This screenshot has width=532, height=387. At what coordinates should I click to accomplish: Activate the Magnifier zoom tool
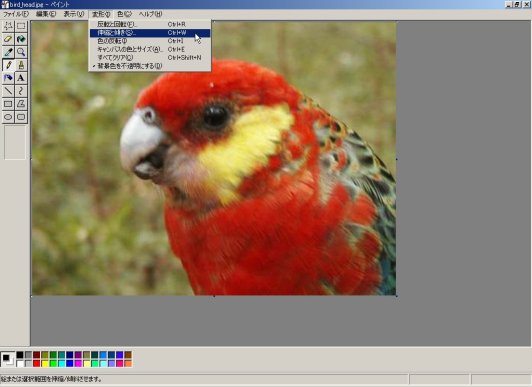pos(21,52)
